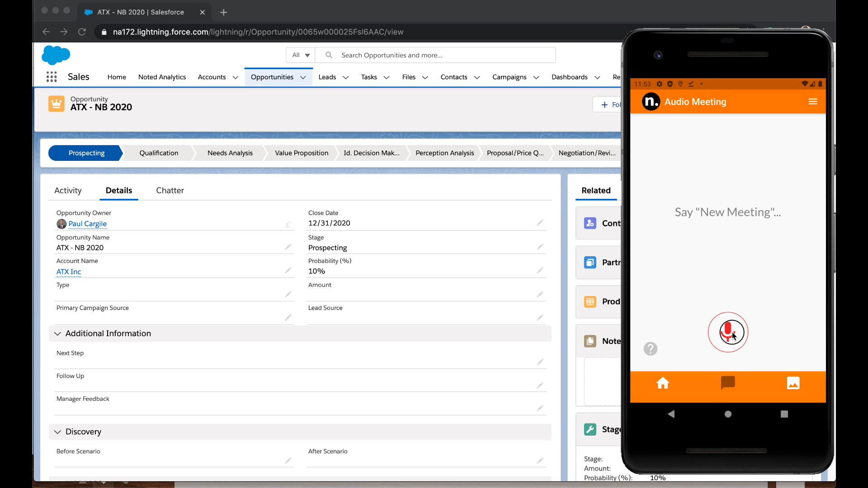Select the Prospecting stage
The width and height of the screenshot is (868, 488).
coord(86,153)
